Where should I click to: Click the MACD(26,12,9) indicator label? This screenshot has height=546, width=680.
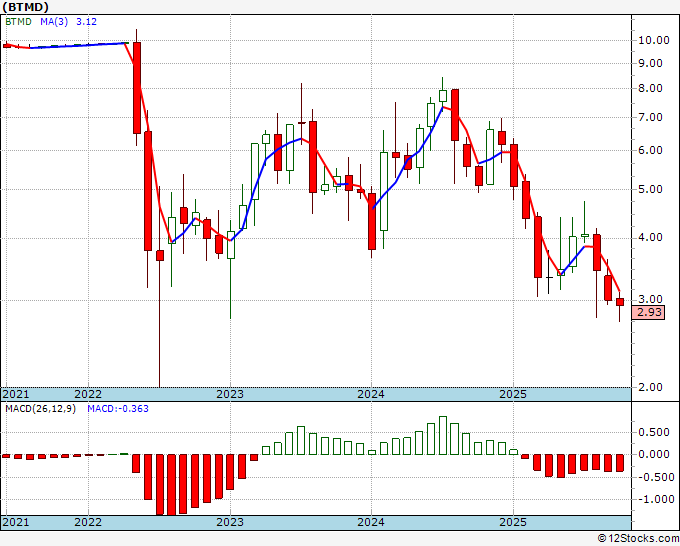40,409
